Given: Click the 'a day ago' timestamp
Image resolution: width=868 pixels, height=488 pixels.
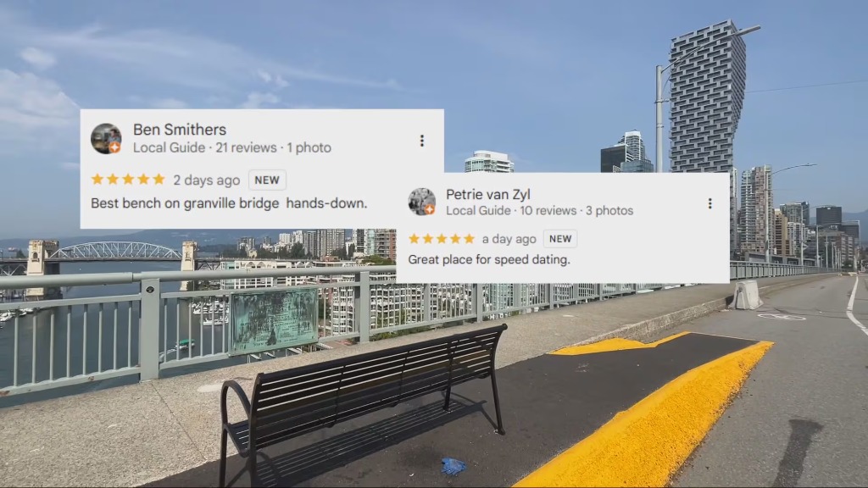Looking at the screenshot, I should tap(509, 239).
